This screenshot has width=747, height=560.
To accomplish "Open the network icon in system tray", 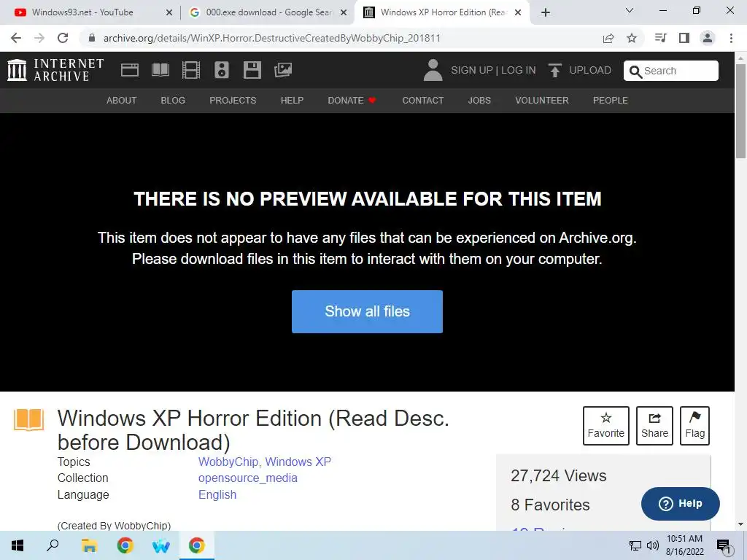I will (x=635, y=545).
